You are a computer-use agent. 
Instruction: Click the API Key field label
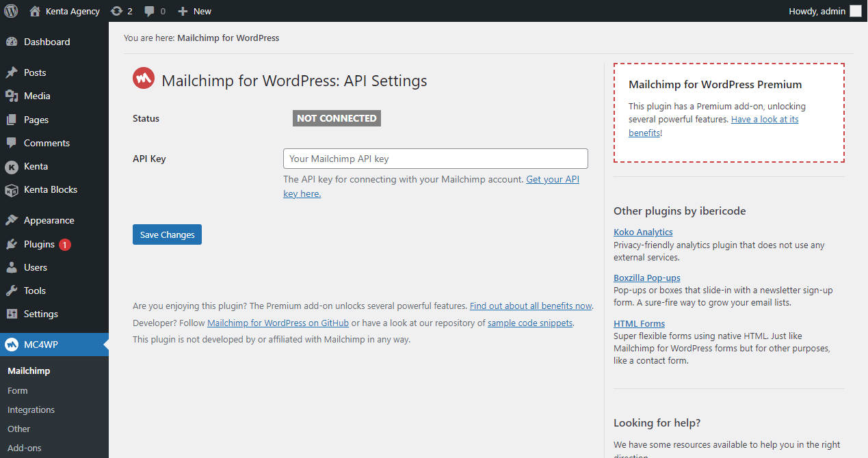(x=149, y=159)
